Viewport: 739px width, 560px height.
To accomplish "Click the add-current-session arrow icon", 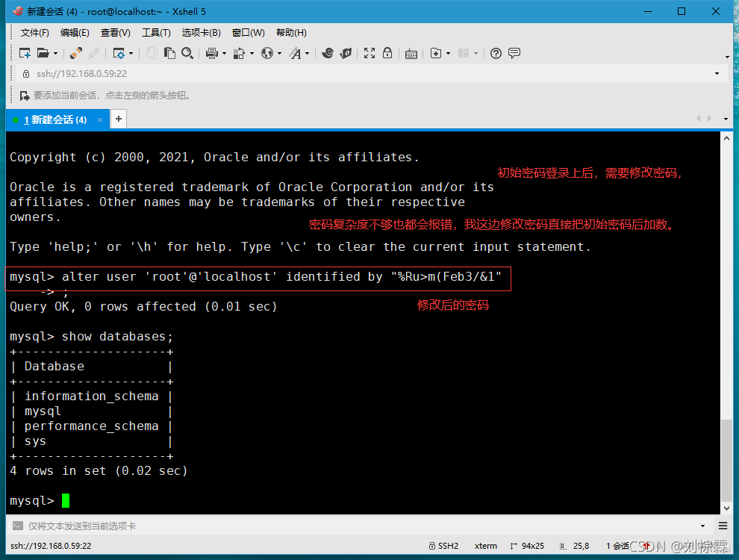I will tap(25, 96).
